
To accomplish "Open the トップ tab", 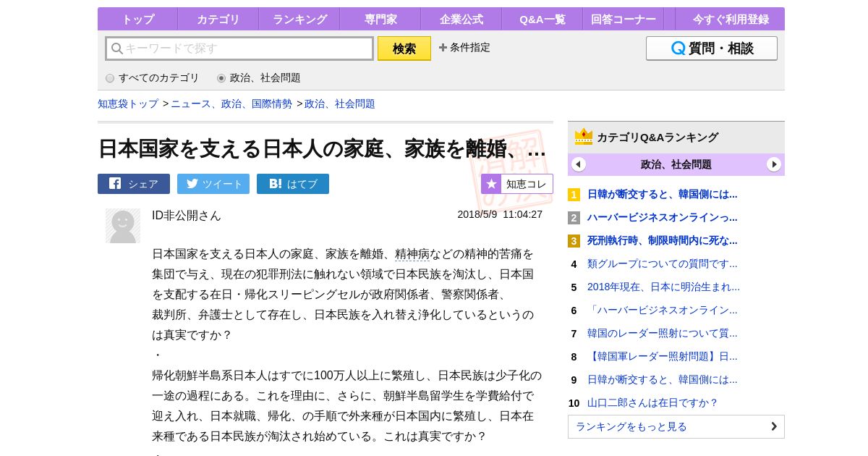I will coord(137,19).
